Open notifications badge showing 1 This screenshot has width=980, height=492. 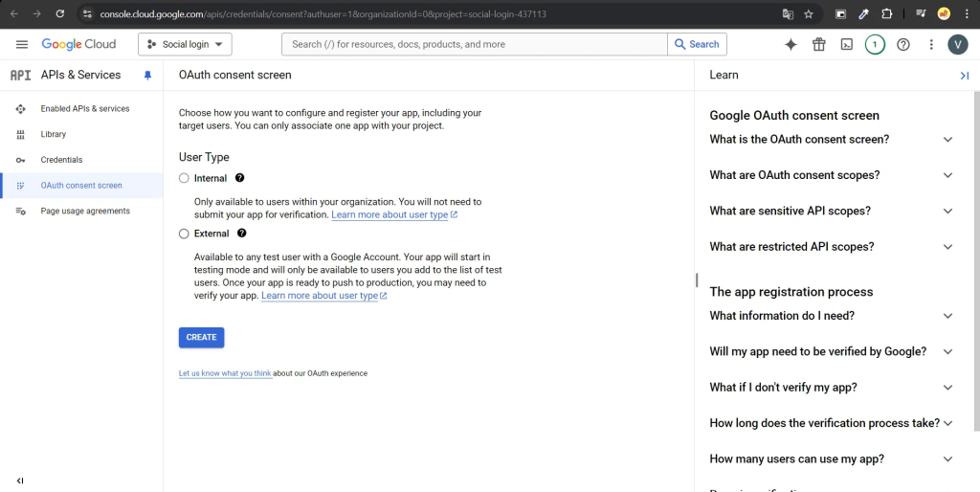(875, 45)
